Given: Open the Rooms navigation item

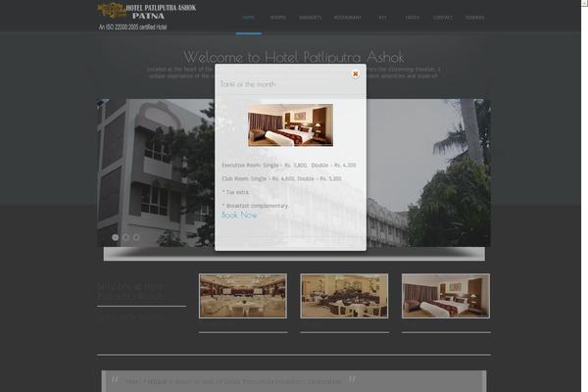Looking at the screenshot, I should pyautogui.click(x=278, y=18).
